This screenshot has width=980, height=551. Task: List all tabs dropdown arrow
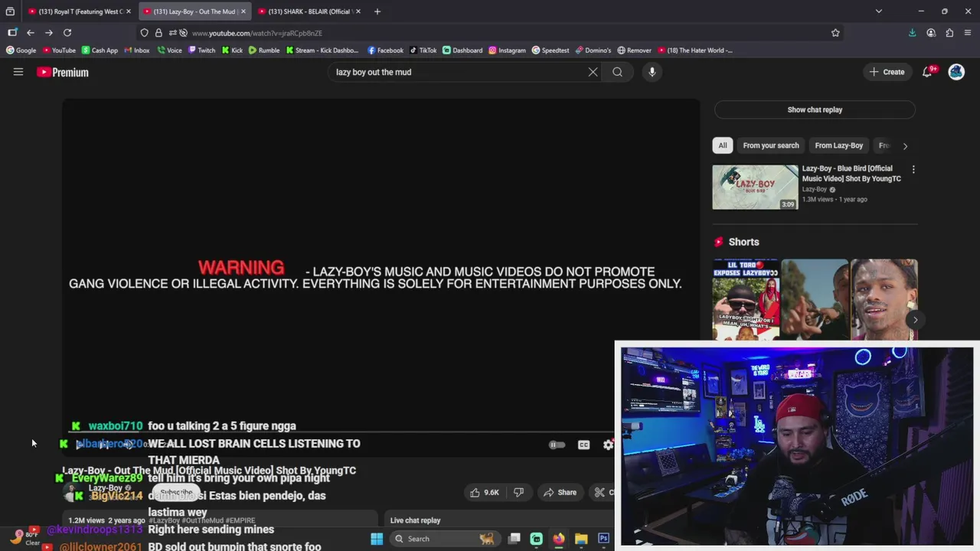tap(879, 11)
